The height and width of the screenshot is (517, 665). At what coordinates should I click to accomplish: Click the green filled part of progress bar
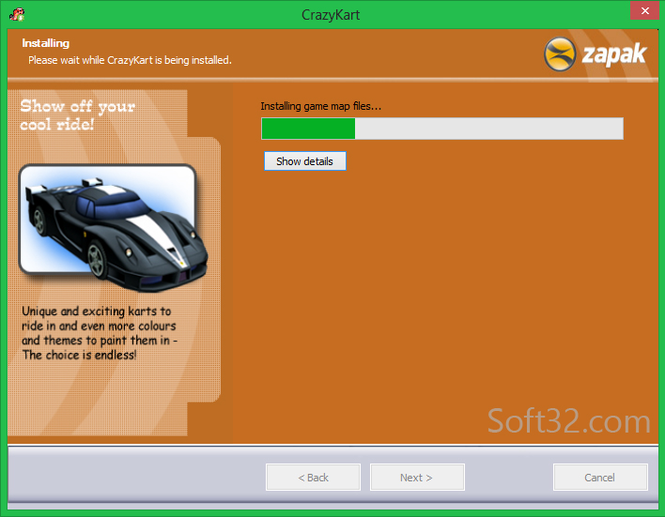[x=308, y=128]
